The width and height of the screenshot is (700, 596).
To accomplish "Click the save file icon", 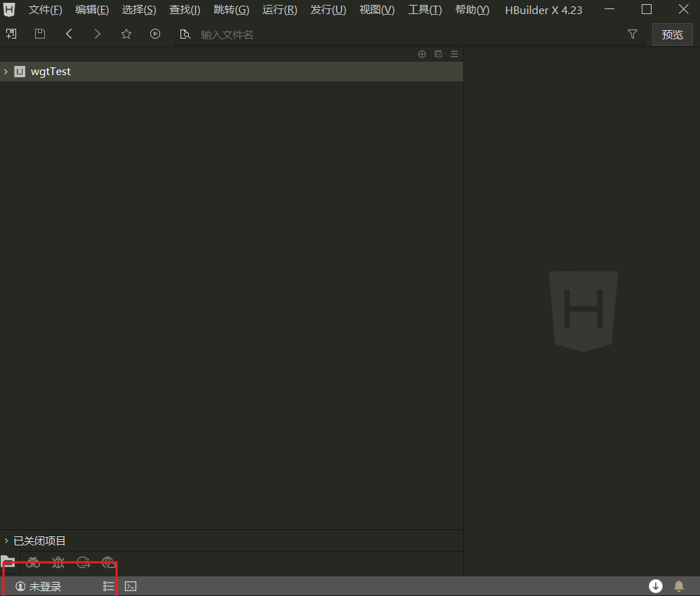I will click(x=40, y=34).
